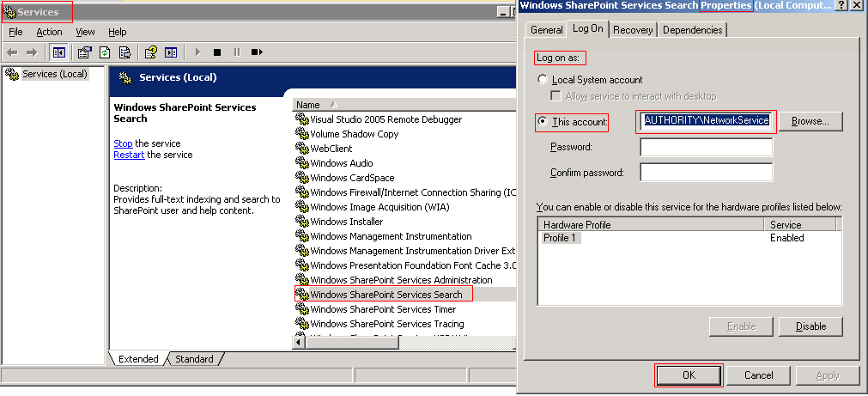Click the Hardware Profile column header
This screenshot has width=868, height=396.
[x=651, y=224]
